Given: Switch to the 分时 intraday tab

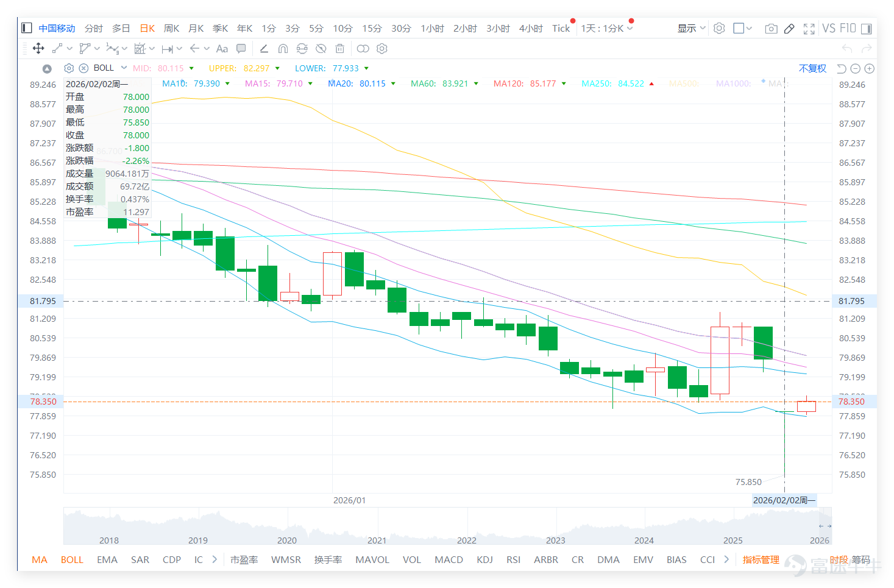Looking at the screenshot, I should pos(94,28).
